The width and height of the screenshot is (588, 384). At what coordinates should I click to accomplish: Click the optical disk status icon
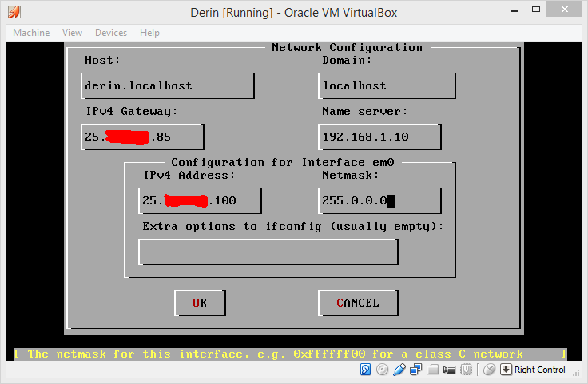point(382,370)
